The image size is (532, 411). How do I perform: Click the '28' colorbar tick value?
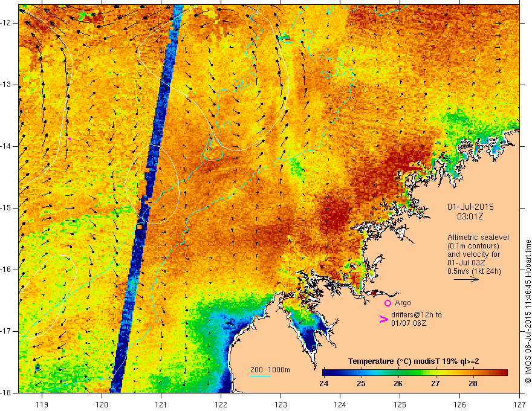pyautogui.click(x=473, y=384)
